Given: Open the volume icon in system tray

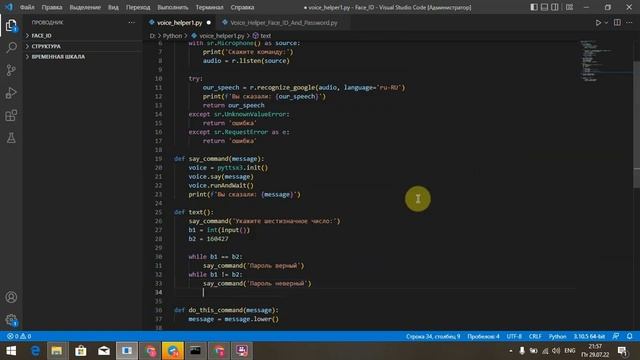Looking at the screenshot, I should [556, 351].
